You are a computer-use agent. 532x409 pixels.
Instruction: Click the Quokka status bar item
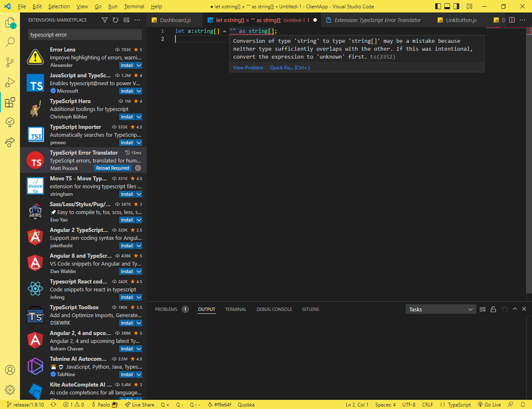pos(246,404)
